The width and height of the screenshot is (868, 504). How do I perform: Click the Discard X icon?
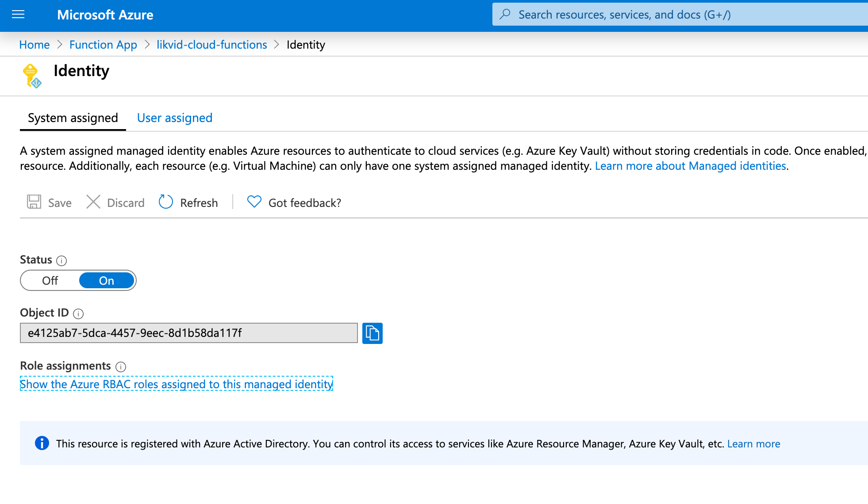click(93, 202)
